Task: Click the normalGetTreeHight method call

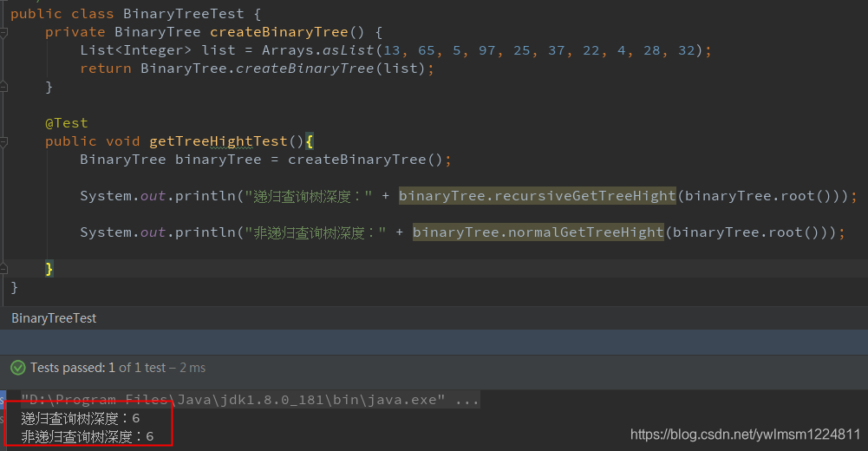Action: (538, 232)
